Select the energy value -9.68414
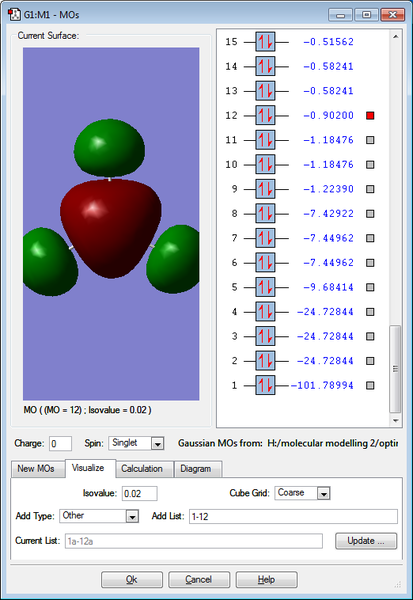The image size is (413, 600). tap(328, 287)
